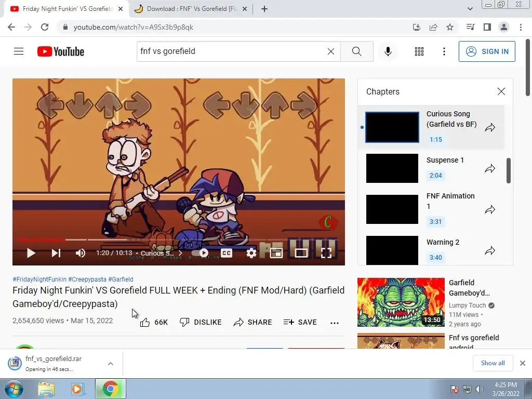Click the address bar URL
Viewport: 532px width, 399px height.
tap(134, 27)
